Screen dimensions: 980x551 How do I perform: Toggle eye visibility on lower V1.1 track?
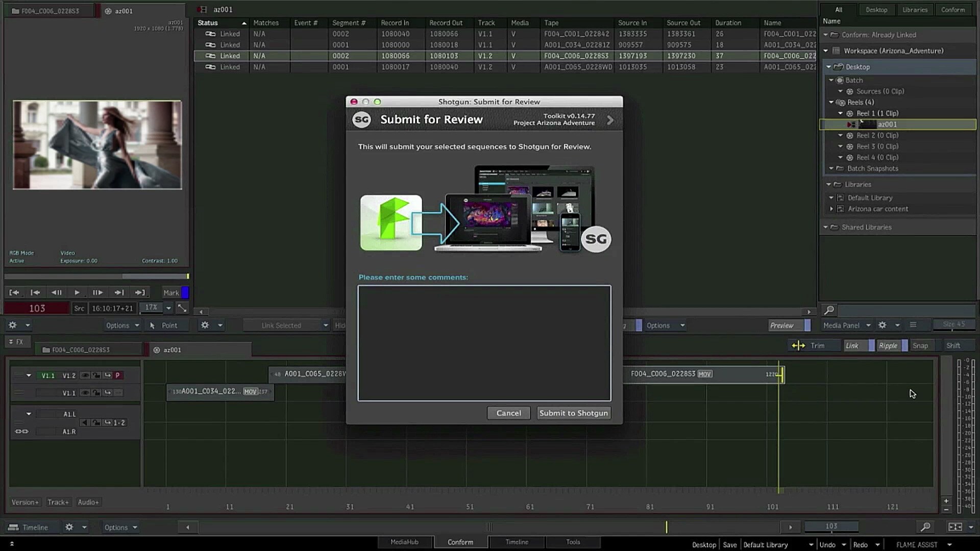point(85,393)
